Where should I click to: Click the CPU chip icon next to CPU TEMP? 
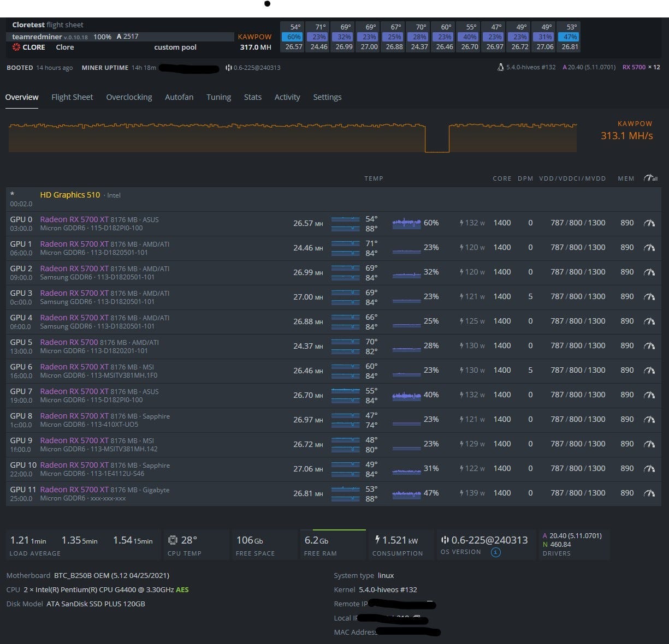(173, 539)
